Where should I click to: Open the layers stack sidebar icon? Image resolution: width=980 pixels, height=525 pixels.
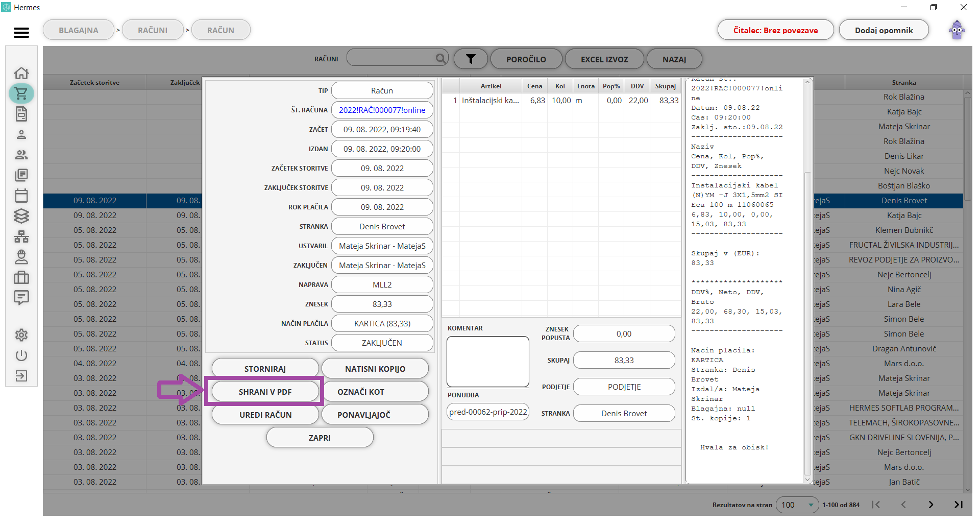pyautogui.click(x=21, y=216)
